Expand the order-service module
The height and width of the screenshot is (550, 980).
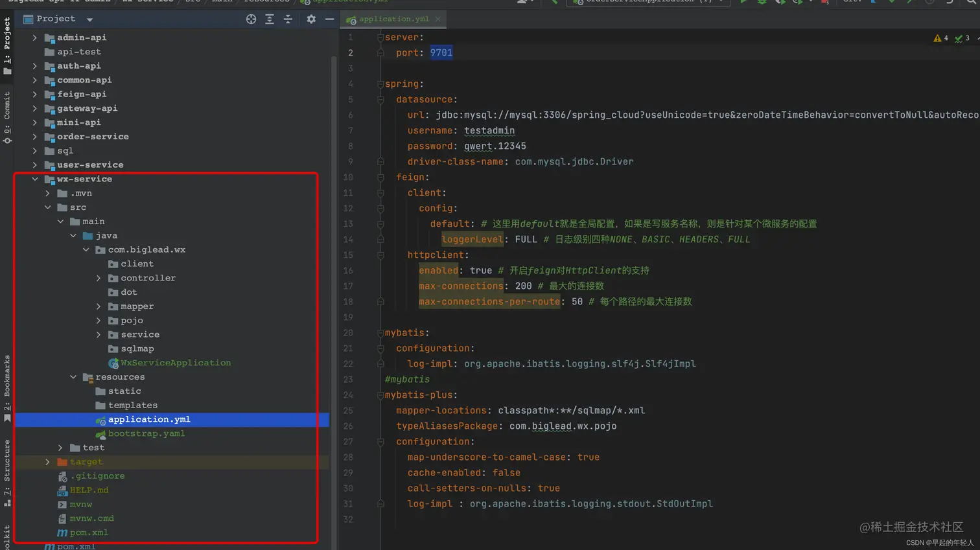[35, 137]
